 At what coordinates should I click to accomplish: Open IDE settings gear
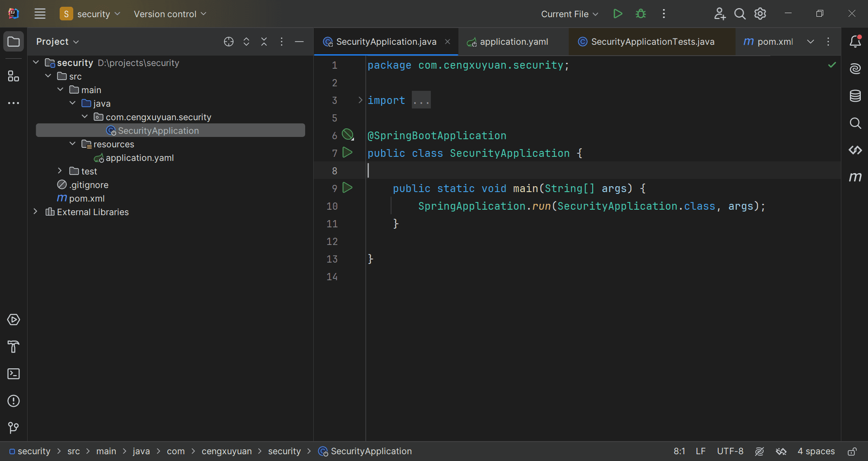760,14
